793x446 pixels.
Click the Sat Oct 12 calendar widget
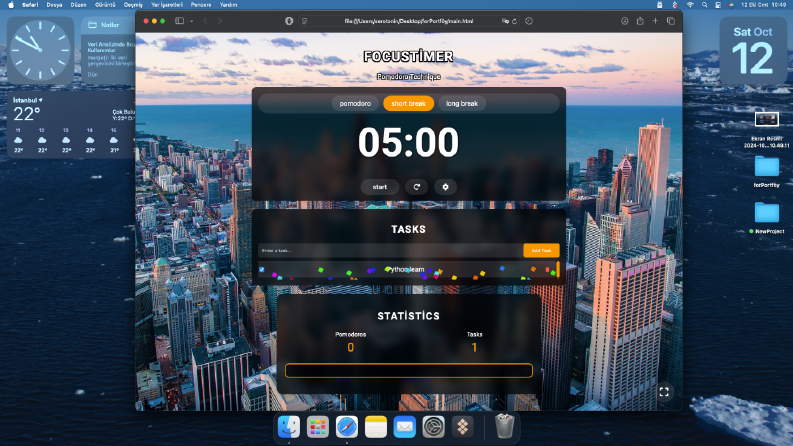pyautogui.click(x=753, y=51)
